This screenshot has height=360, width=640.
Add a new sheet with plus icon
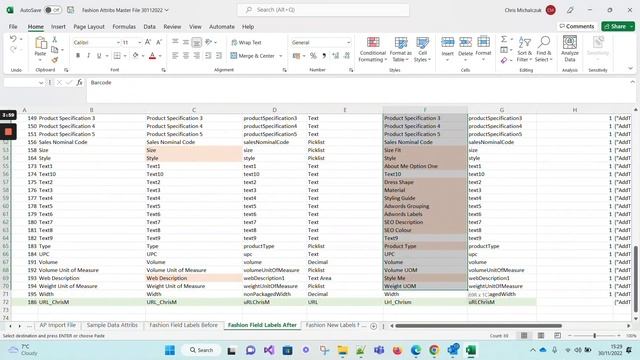click(x=373, y=326)
